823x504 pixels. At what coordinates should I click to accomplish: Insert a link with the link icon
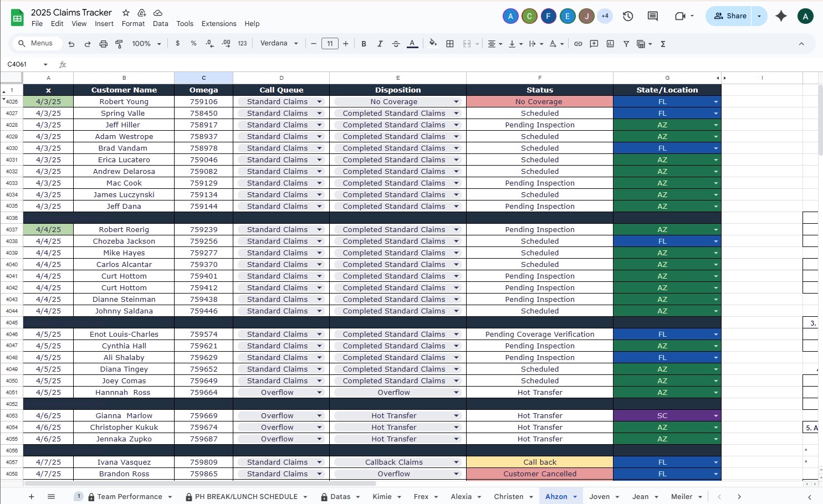[578, 44]
